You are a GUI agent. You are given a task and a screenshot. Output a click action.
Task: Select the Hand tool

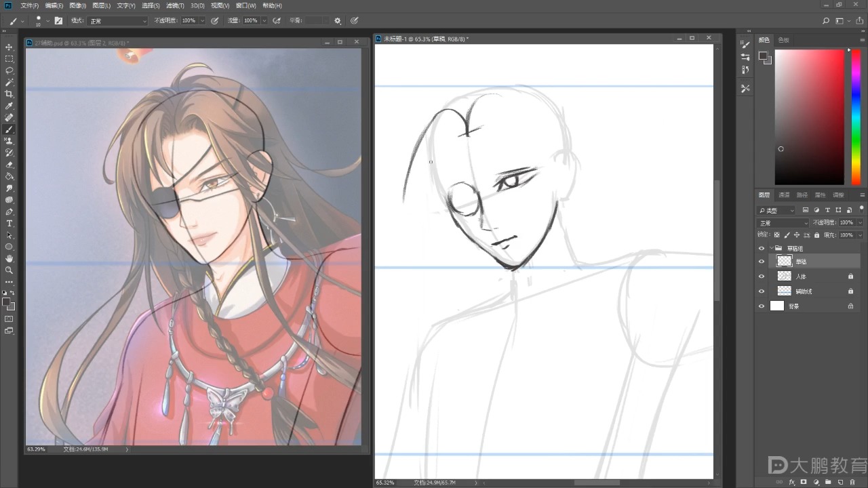tap(9, 258)
